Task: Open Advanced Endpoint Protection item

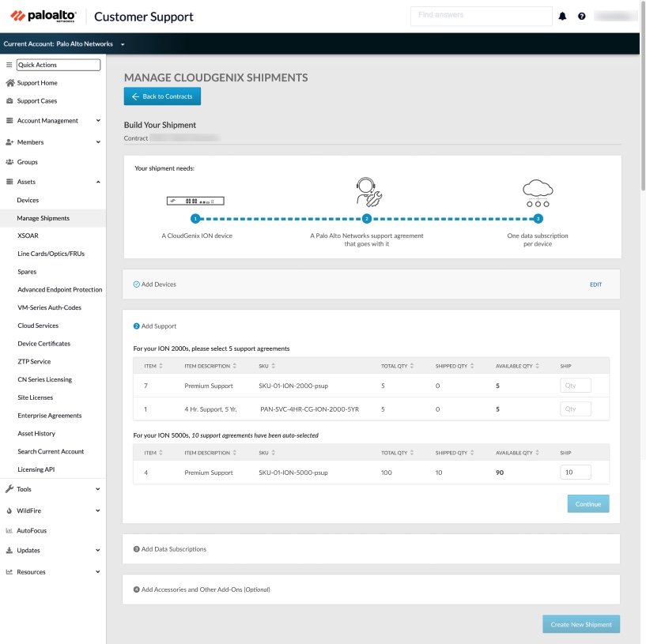Action: coord(60,289)
